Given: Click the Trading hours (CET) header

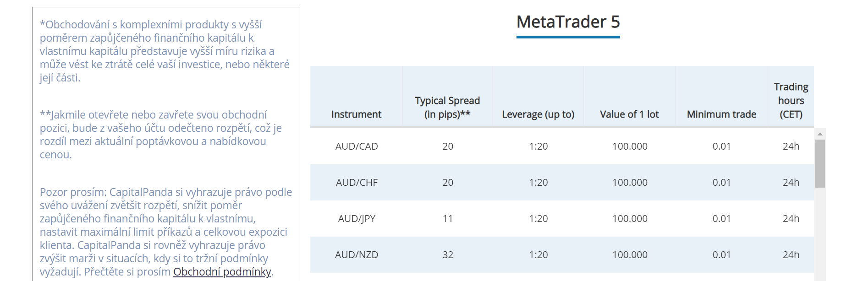Looking at the screenshot, I should (x=791, y=101).
